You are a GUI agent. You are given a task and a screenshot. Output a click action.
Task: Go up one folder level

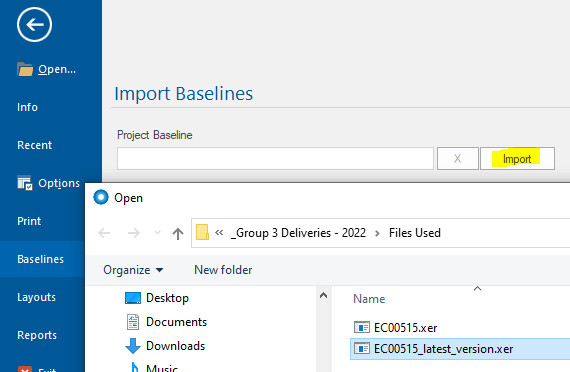[178, 233]
